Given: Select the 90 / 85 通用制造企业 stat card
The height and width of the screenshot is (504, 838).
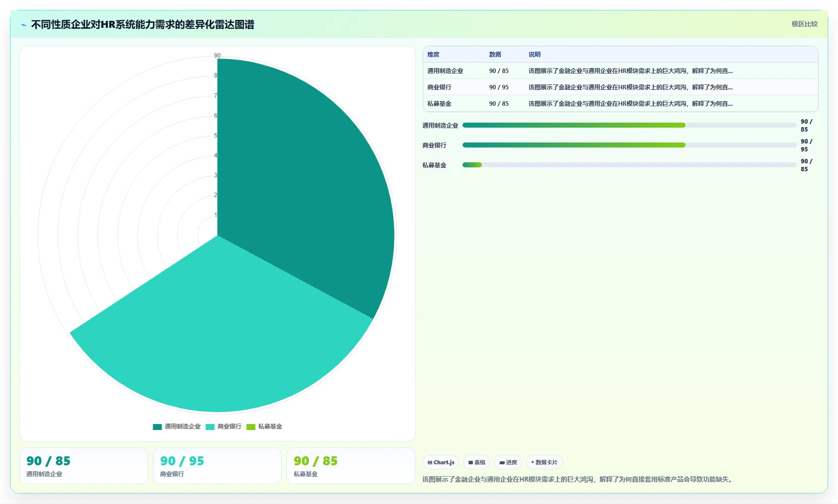Looking at the screenshot, I should tap(83, 466).
